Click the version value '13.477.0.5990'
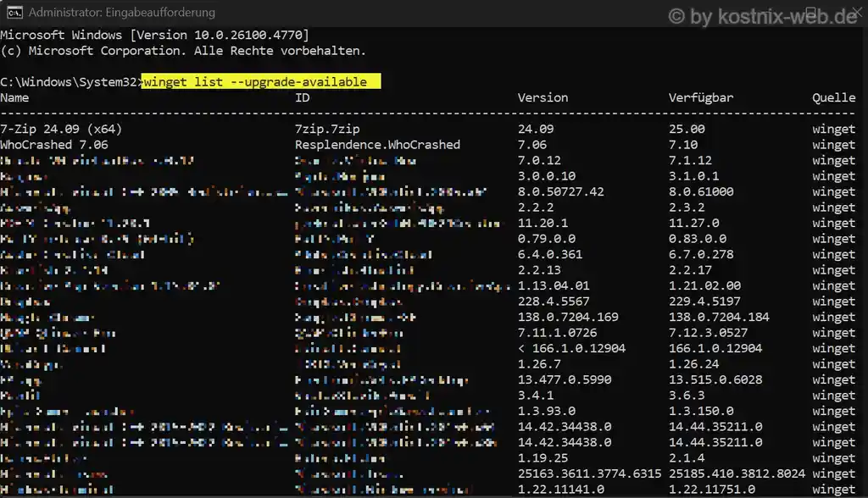The width and height of the screenshot is (868, 498). click(565, 379)
